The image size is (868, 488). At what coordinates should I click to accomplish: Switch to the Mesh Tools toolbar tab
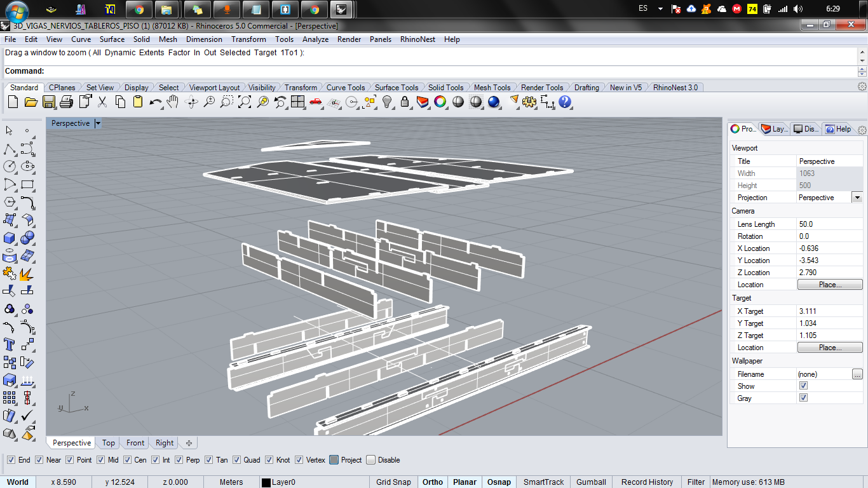pos(492,88)
